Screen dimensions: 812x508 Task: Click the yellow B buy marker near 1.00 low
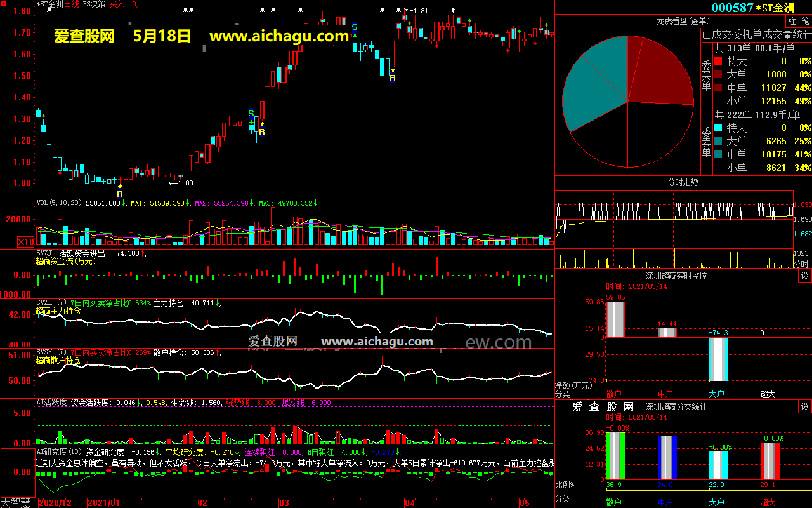pyautogui.click(x=120, y=194)
